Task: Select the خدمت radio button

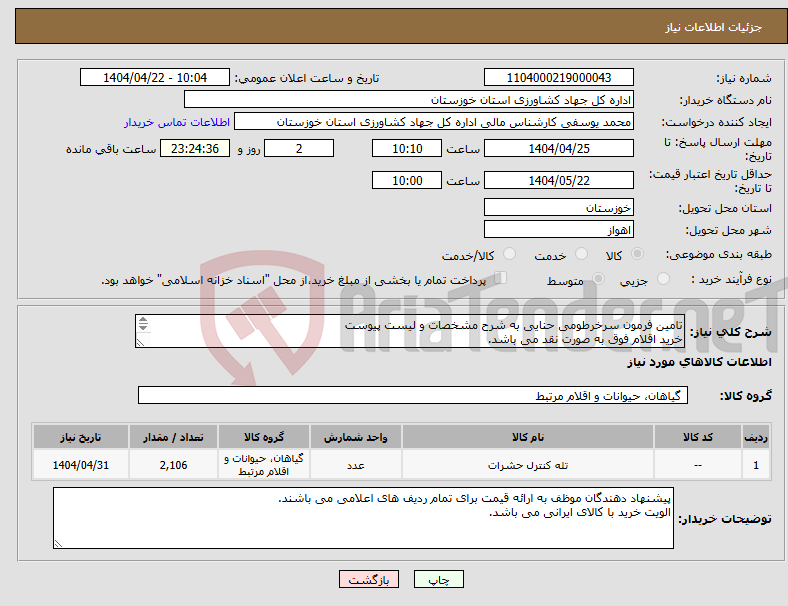Action: click(x=581, y=254)
